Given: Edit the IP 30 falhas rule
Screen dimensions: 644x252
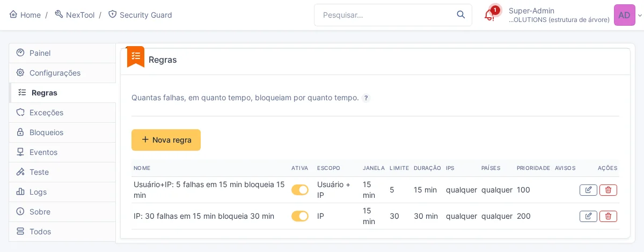Looking at the screenshot, I should click(x=588, y=216).
